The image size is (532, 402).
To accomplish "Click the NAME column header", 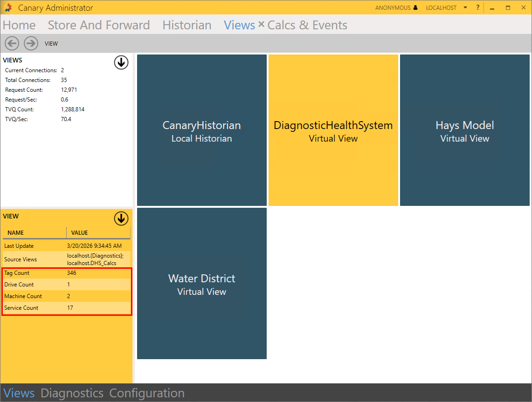I will pyautogui.click(x=16, y=232).
